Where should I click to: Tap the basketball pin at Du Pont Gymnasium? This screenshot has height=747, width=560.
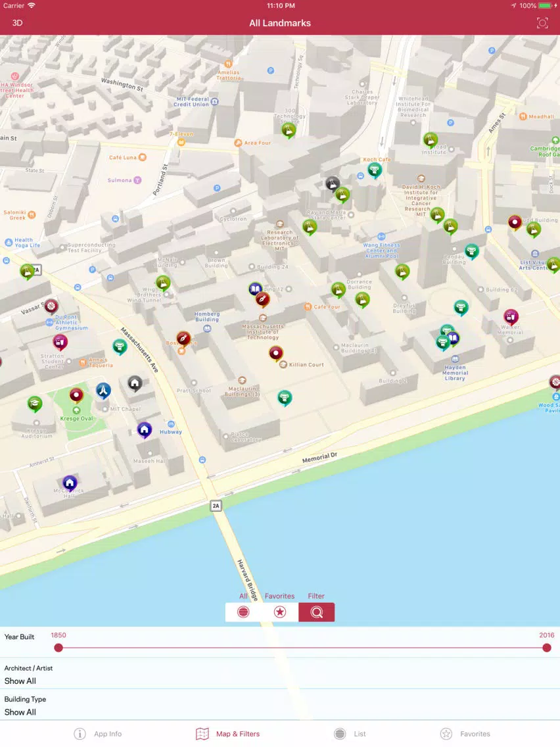pyautogui.click(x=51, y=306)
